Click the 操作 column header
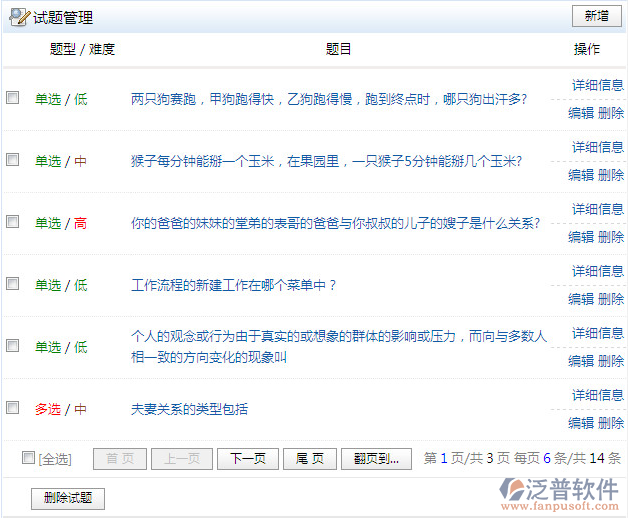Viewport: 629px width, 522px height. [586, 49]
